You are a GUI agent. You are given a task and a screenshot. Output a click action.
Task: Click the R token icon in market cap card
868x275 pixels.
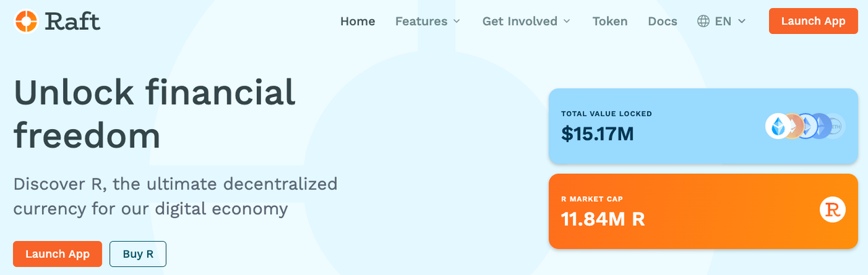[833, 209]
